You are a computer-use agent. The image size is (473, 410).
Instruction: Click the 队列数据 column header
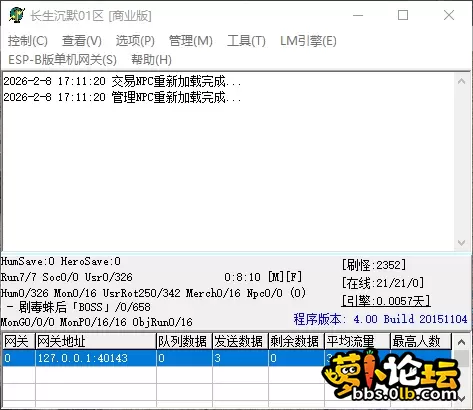(x=184, y=341)
